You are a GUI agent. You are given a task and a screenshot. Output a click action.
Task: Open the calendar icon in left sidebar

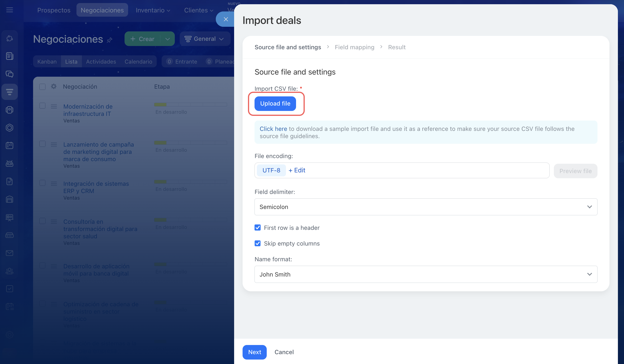coord(10,145)
